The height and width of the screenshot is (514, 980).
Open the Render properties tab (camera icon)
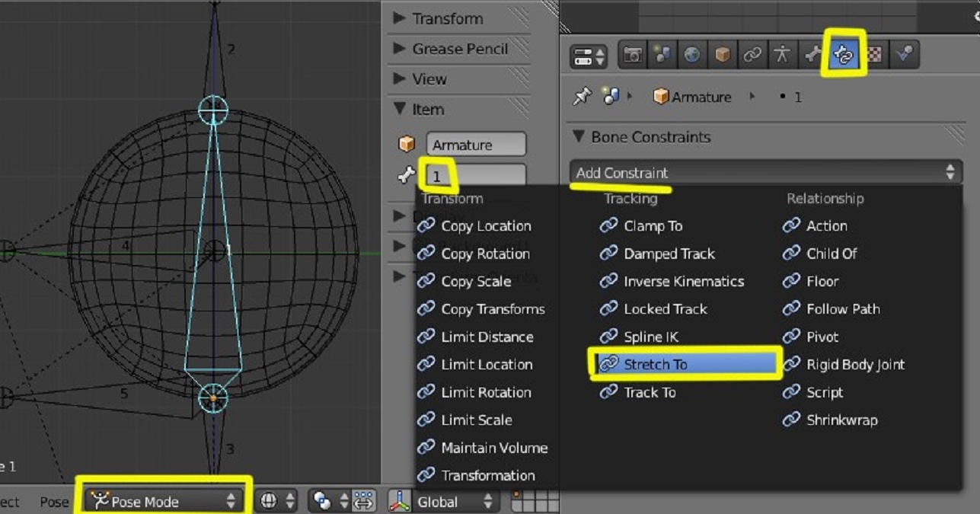pos(632,55)
